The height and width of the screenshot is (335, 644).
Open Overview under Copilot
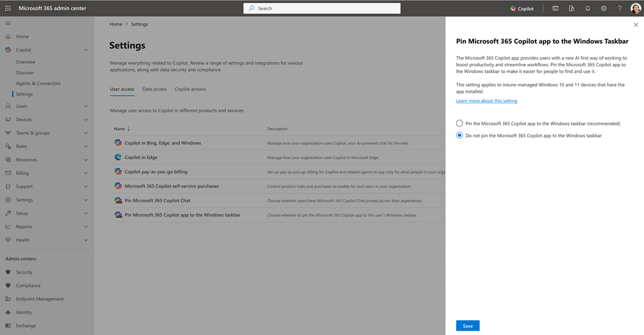click(x=26, y=62)
